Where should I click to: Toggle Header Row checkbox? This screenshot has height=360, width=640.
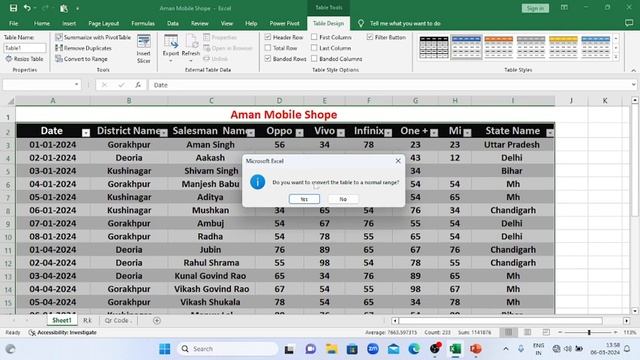[268, 37]
